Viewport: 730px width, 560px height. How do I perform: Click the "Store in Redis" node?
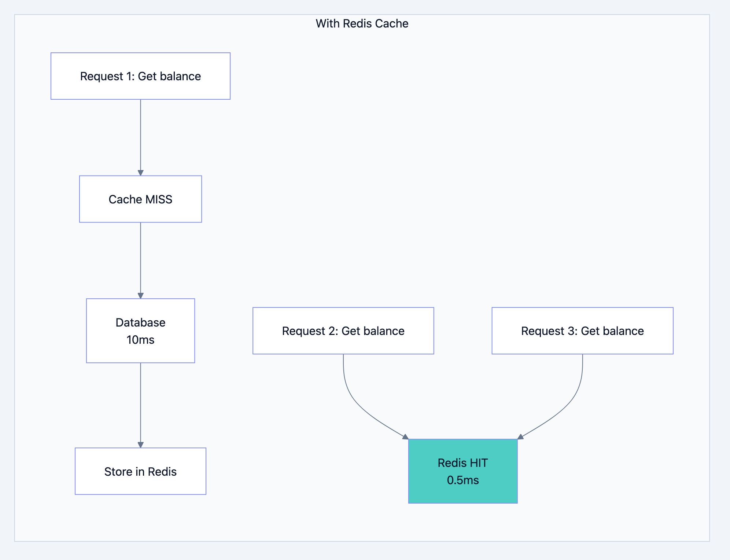pos(140,471)
